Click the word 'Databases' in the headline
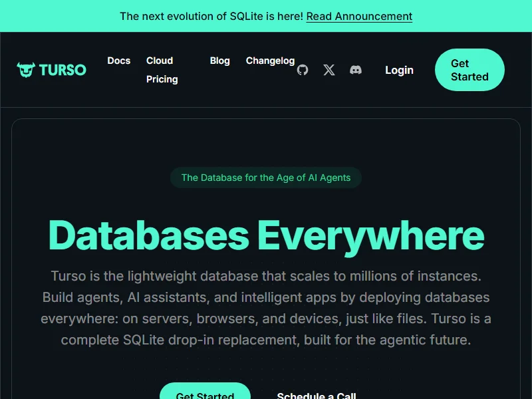This screenshot has height=399, width=532. point(148,235)
